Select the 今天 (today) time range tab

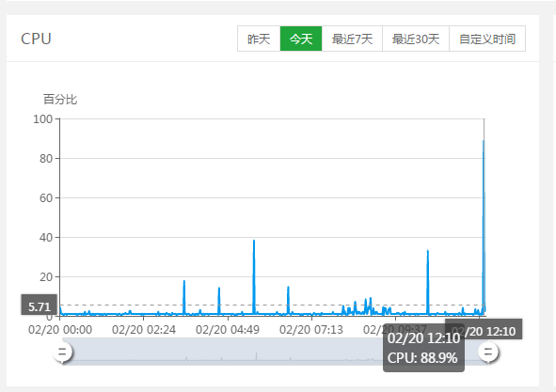[x=301, y=39]
